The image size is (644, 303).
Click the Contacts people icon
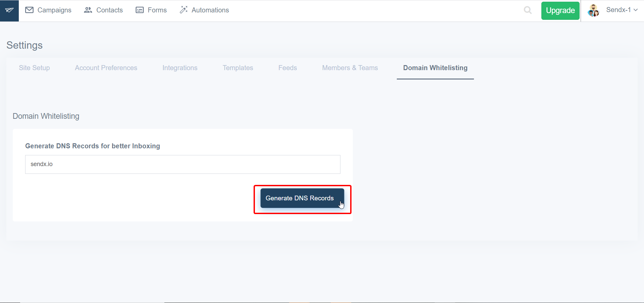click(88, 10)
